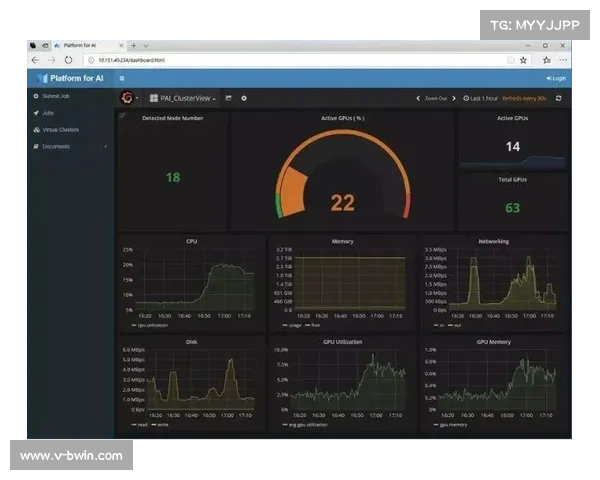Open a new browser tab
Image resolution: width=600 pixels, height=480 pixels.
point(134,46)
